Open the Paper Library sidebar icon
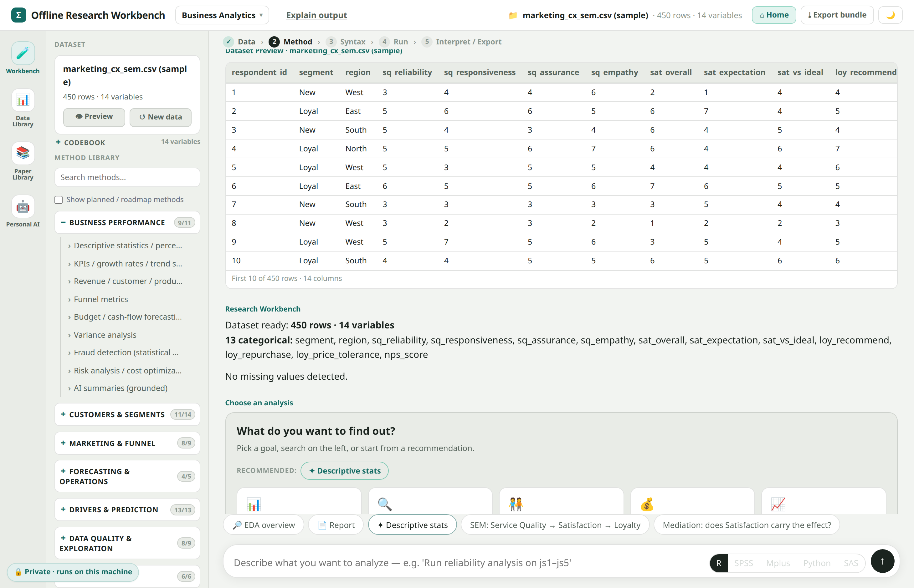 [x=23, y=154]
